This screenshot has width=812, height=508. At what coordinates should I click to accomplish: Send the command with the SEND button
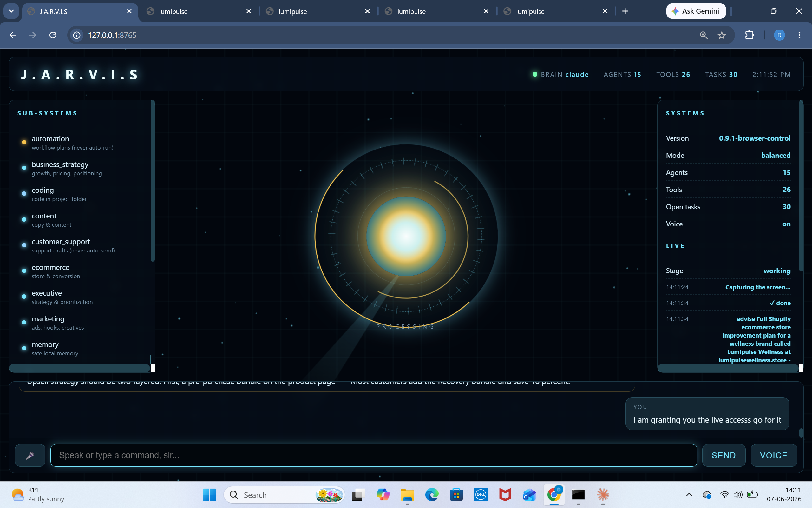[724, 455]
